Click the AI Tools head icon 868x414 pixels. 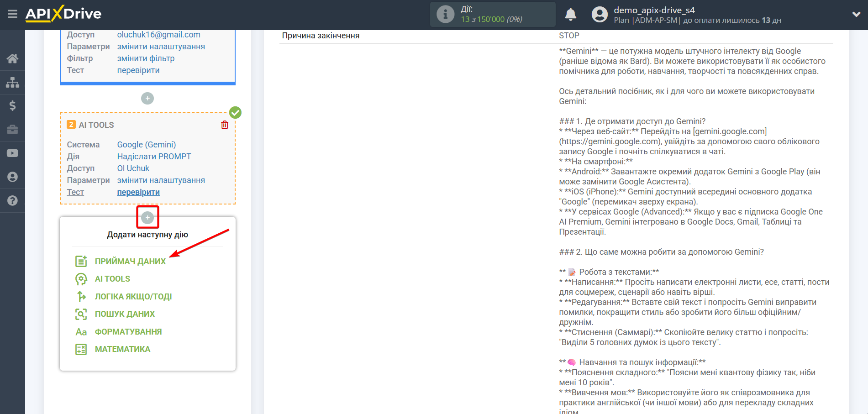(x=81, y=279)
